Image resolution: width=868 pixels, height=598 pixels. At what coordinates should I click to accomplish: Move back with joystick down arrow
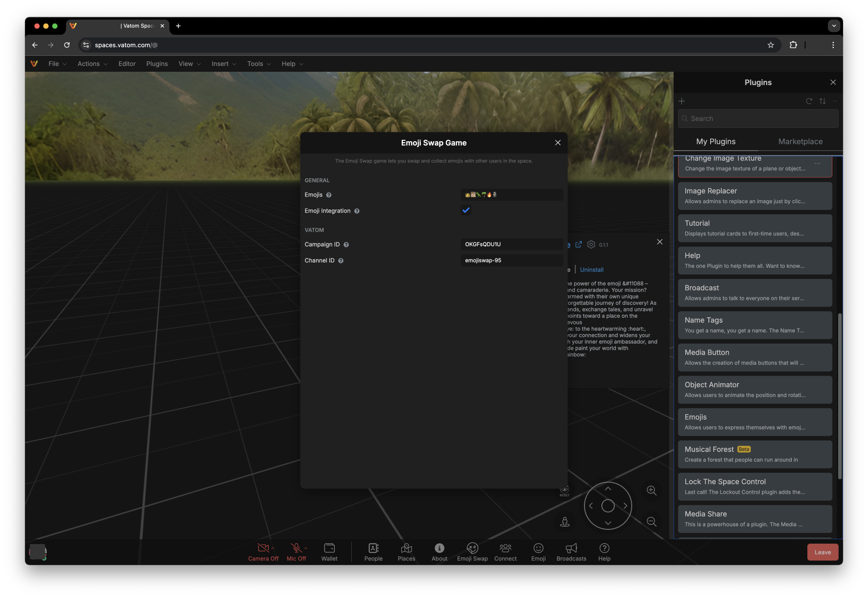point(608,523)
